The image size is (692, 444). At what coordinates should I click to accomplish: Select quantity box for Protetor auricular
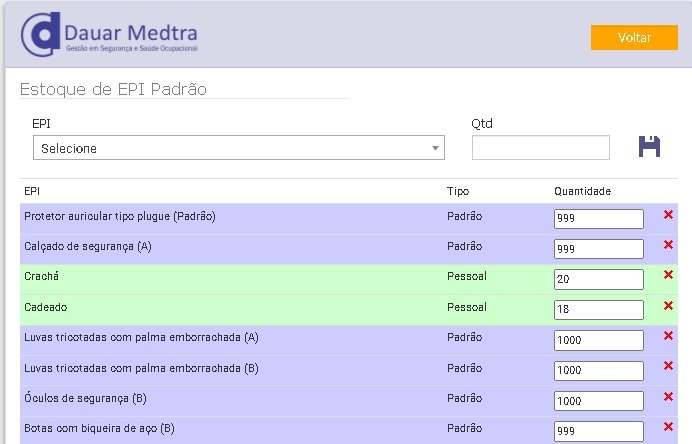click(598, 218)
